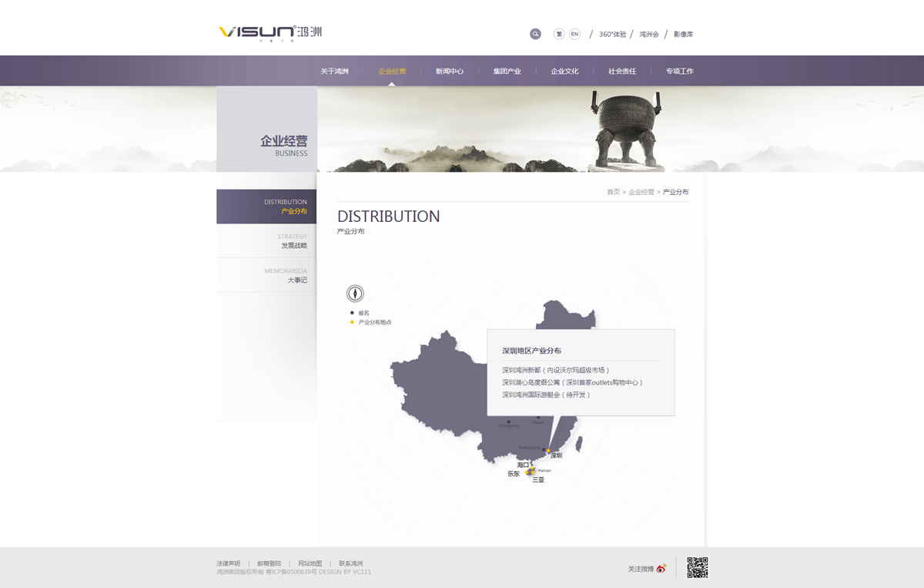Screen dimensions: 924x588
Task: Open the 影像库 link in the header
Action: pyautogui.click(x=683, y=34)
